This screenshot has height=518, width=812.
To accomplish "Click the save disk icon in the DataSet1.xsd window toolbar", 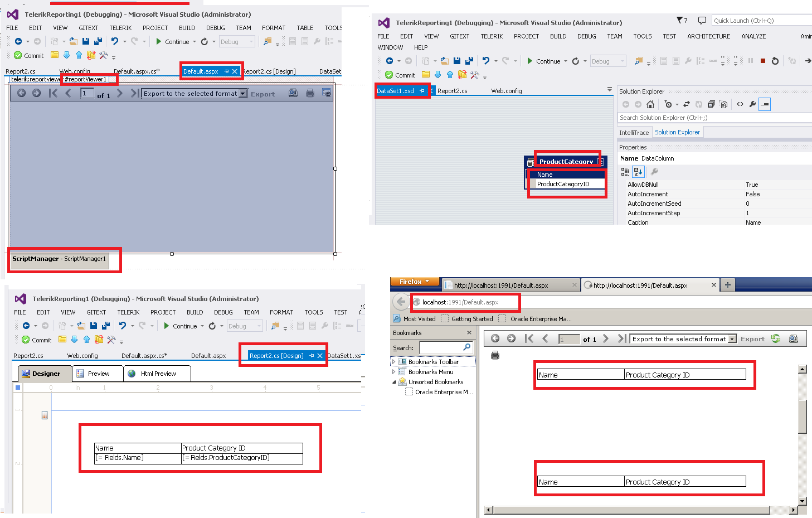I will click(x=457, y=61).
